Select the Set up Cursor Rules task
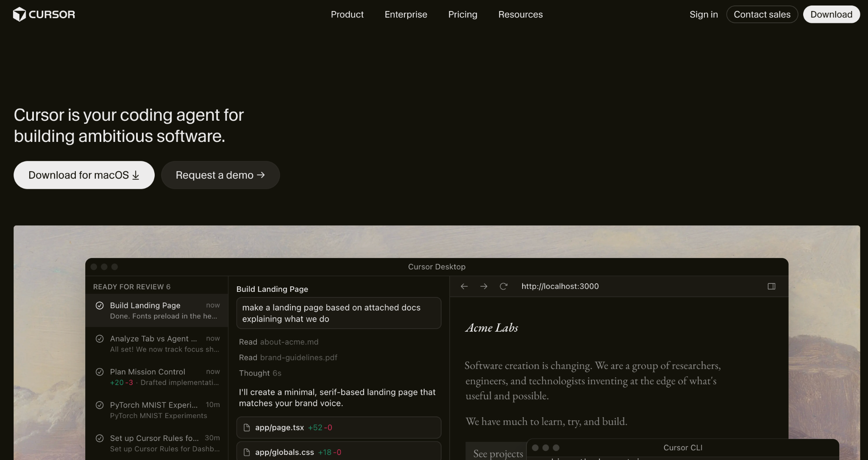Viewport: 868px width, 460px height. point(157,443)
